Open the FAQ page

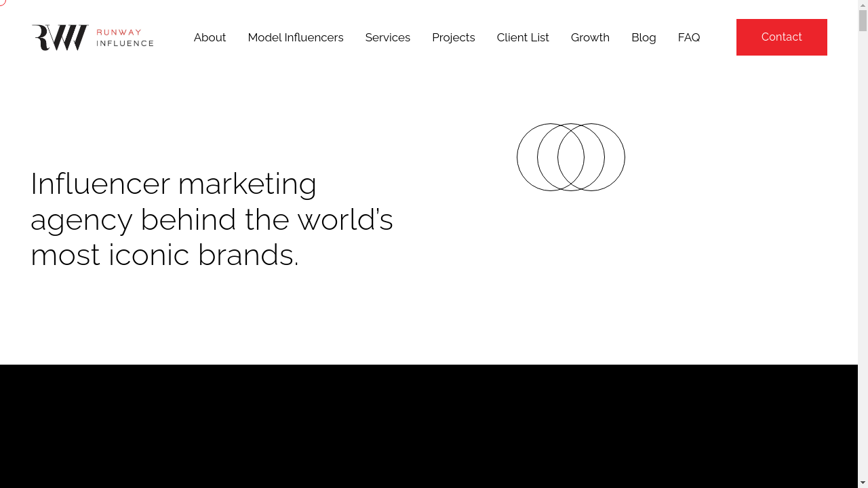(689, 37)
